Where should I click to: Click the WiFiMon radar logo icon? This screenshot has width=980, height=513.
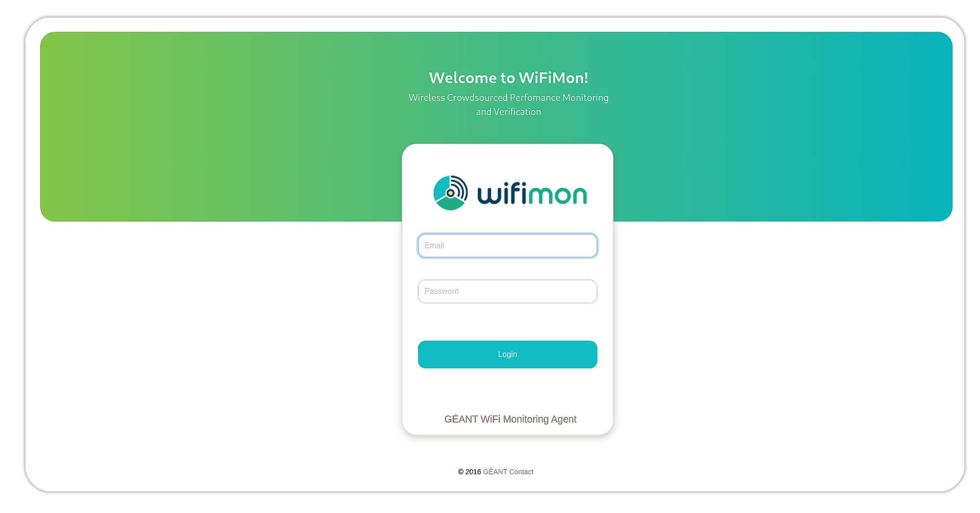[451, 193]
